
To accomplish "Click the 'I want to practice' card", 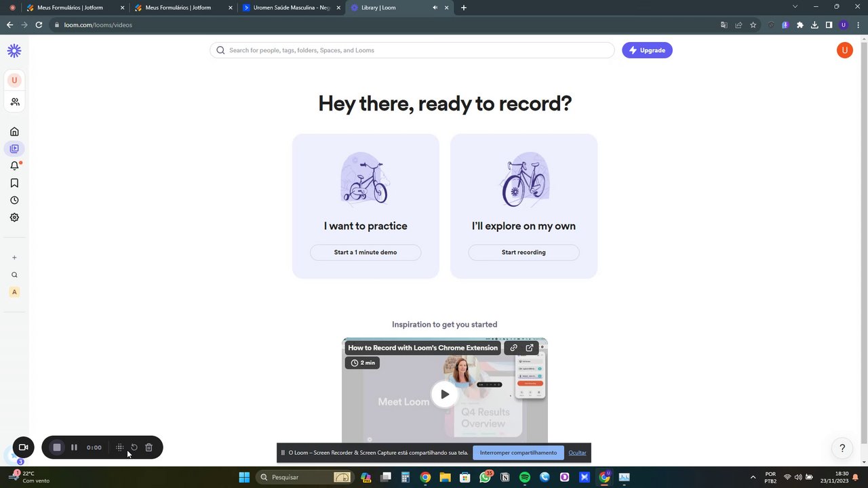I will pos(366,206).
